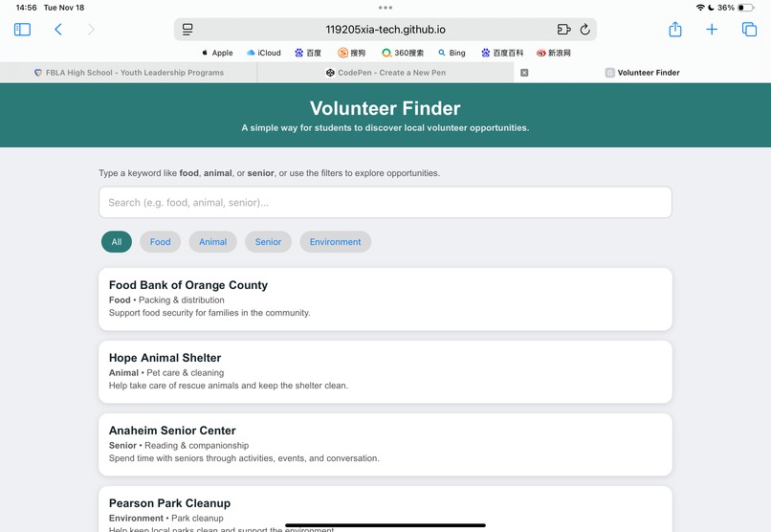Click the address bar URL 119205xia-tech.github.io
This screenshot has width=771, height=532.
click(x=385, y=30)
